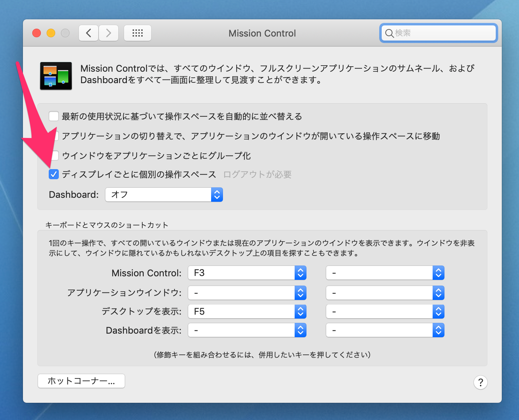This screenshot has width=519, height=420.
Task: Go forward with the right chevron button
Action: coord(109,33)
